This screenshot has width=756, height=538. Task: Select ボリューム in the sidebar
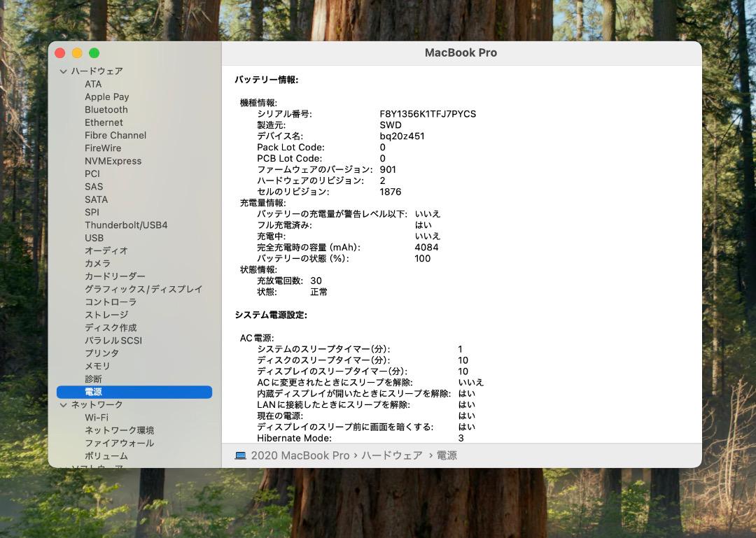(106, 456)
